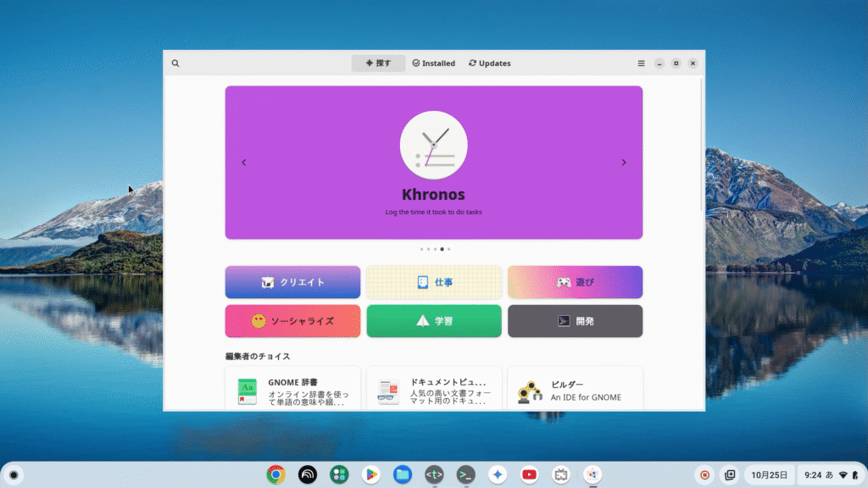Image resolution: width=868 pixels, height=488 pixels.
Task: Select the first carousel page dot
Action: 421,249
